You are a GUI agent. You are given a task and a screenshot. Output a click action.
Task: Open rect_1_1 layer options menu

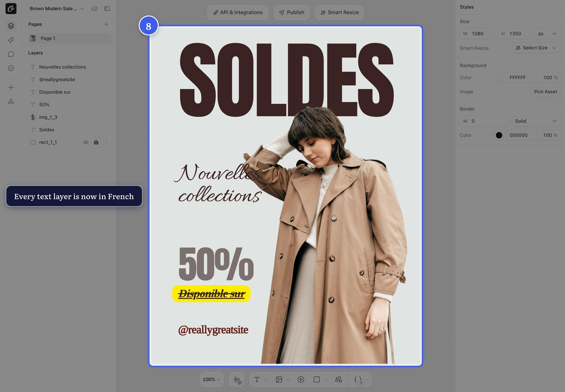click(x=106, y=142)
